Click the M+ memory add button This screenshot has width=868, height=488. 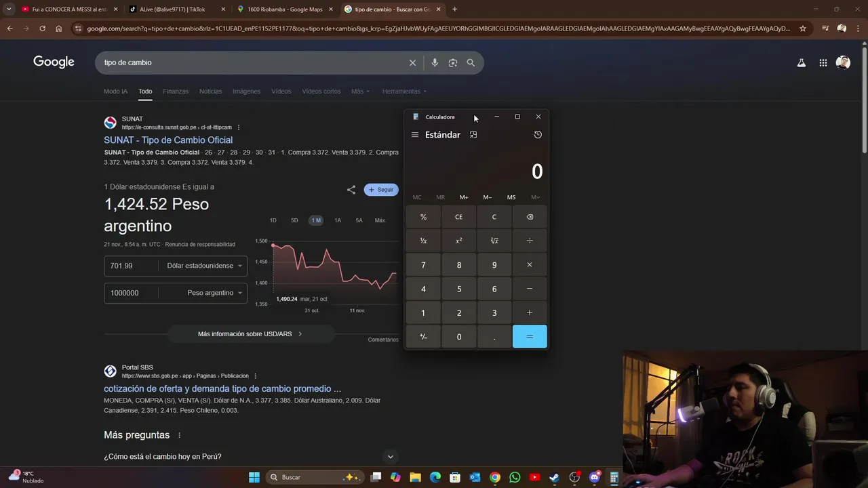click(x=464, y=197)
